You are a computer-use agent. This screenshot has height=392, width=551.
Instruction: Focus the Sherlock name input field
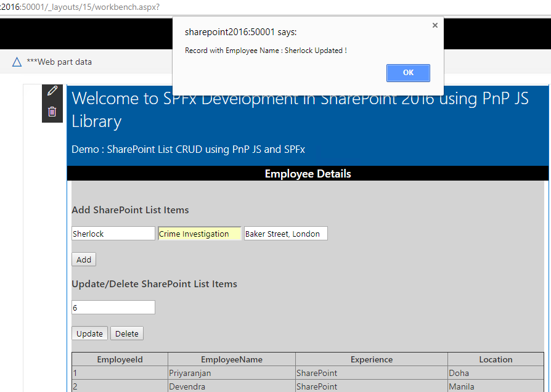click(x=113, y=234)
